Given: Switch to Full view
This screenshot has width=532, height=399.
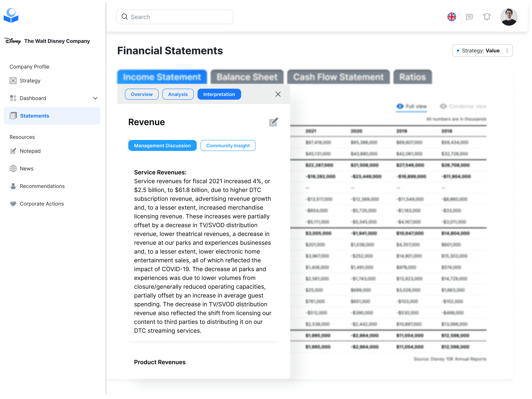Looking at the screenshot, I should [x=411, y=106].
